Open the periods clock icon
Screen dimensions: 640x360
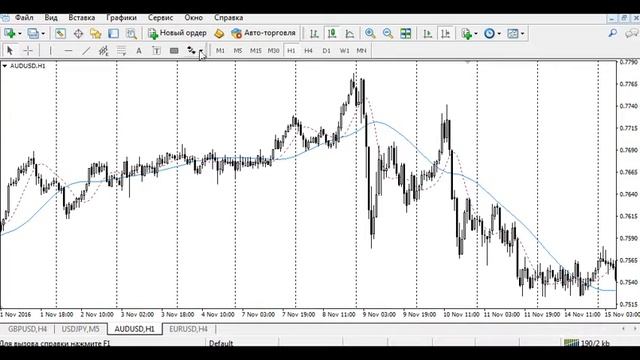pyautogui.click(x=489, y=33)
